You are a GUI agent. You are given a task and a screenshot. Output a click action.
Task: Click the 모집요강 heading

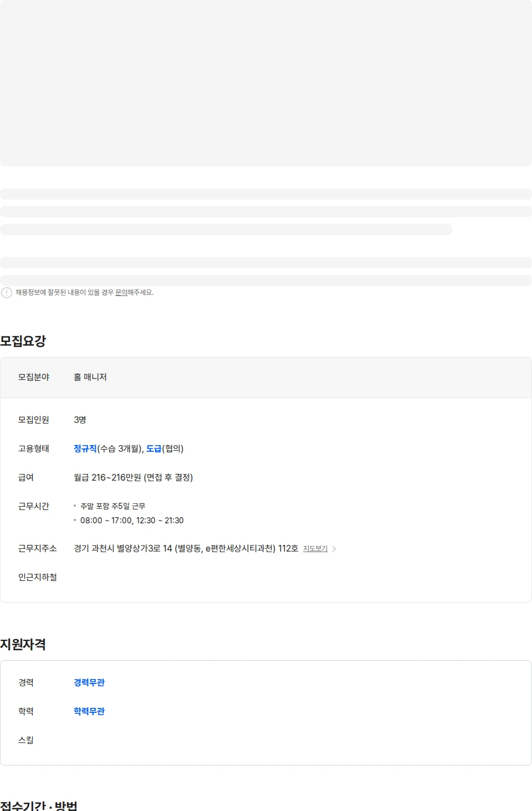[x=23, y=341]
